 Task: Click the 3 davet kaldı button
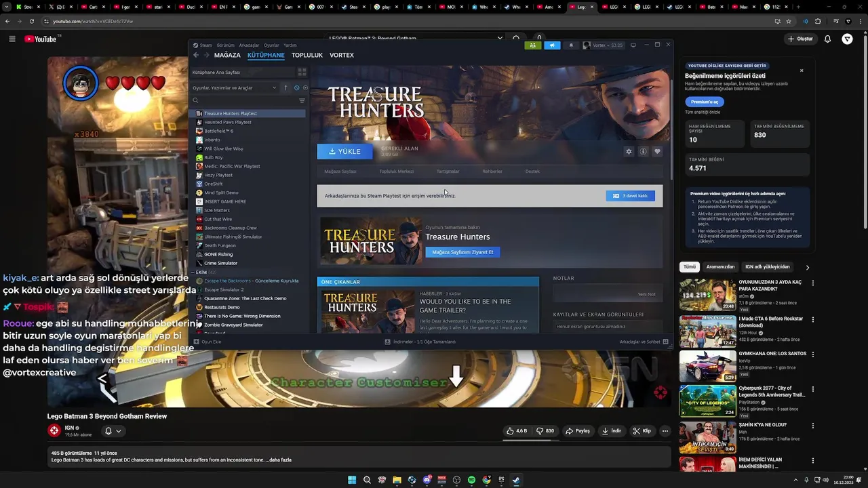[x=631, y=196]
